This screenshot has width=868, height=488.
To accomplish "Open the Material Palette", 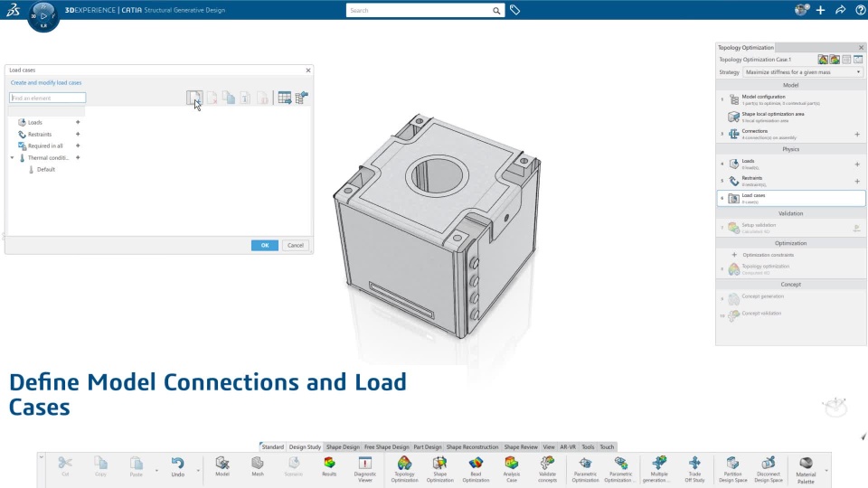I will tap(806, 469).
